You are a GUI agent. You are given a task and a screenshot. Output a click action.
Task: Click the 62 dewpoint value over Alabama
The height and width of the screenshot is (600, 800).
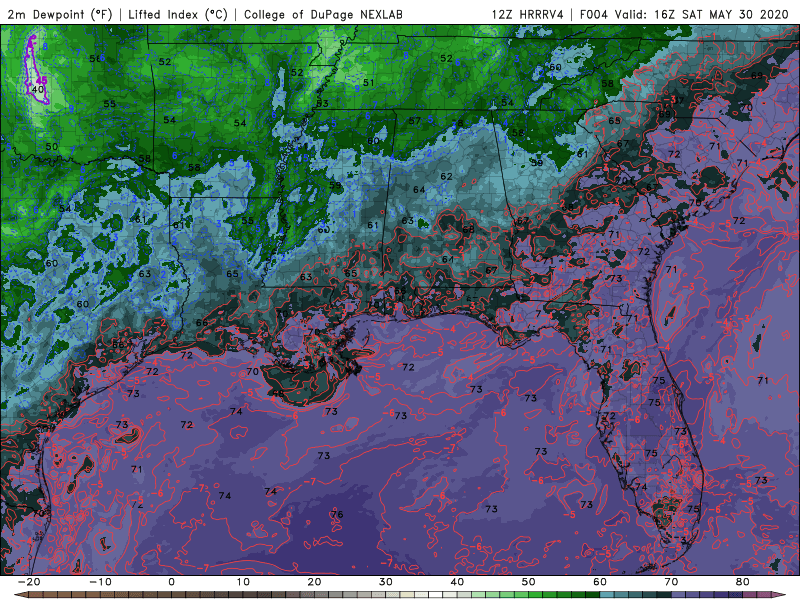click(446, 176)
